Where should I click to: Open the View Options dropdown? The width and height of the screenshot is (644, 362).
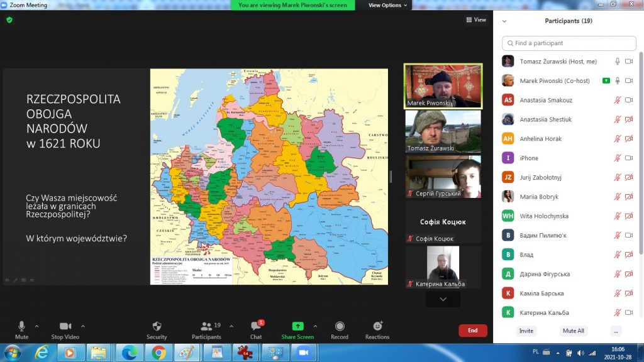[x=387, y=5]
